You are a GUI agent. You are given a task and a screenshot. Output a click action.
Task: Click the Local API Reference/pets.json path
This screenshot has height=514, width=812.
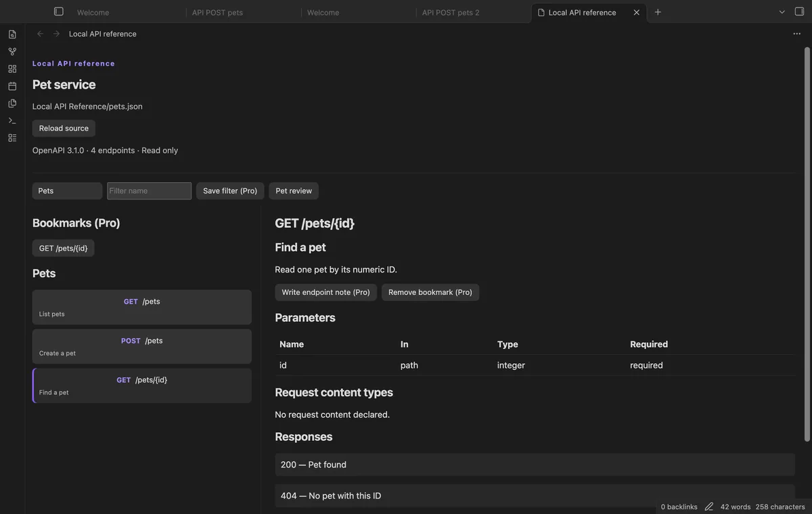click(x=87, y=106)
